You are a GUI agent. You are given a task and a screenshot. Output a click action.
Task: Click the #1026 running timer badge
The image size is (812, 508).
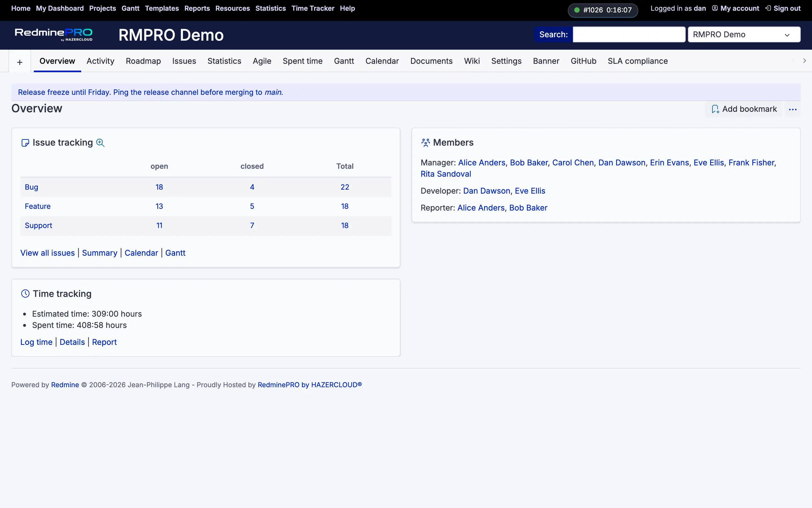coord(603,10)
